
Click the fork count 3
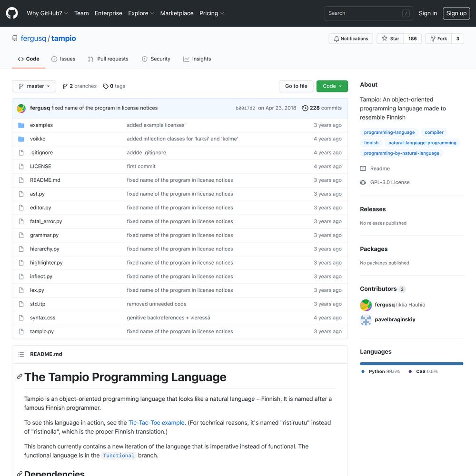(x=457, y=39)
